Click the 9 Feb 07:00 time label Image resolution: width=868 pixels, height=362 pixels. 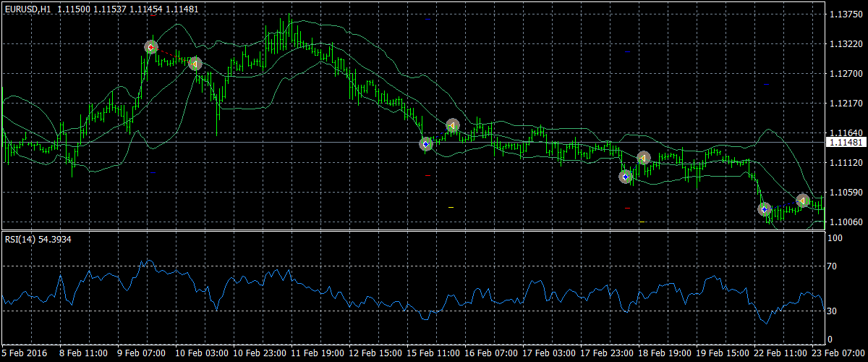[x=141, y=353]
